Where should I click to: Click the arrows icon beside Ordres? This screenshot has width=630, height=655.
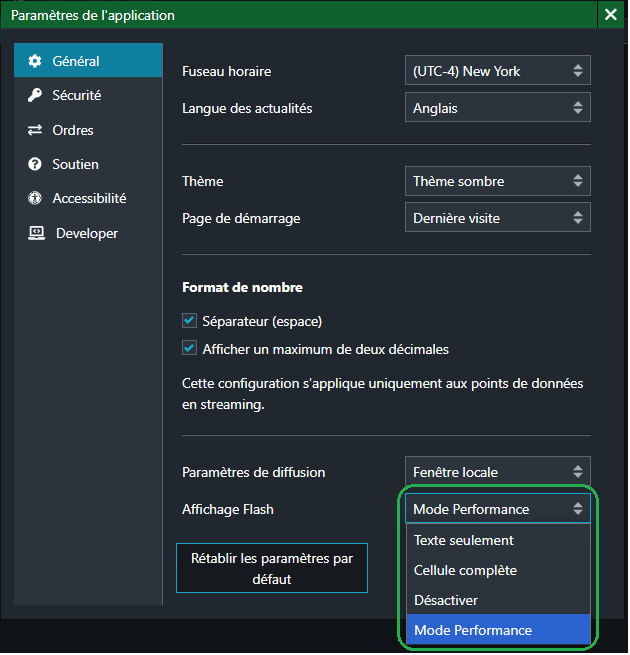(35, 130)
